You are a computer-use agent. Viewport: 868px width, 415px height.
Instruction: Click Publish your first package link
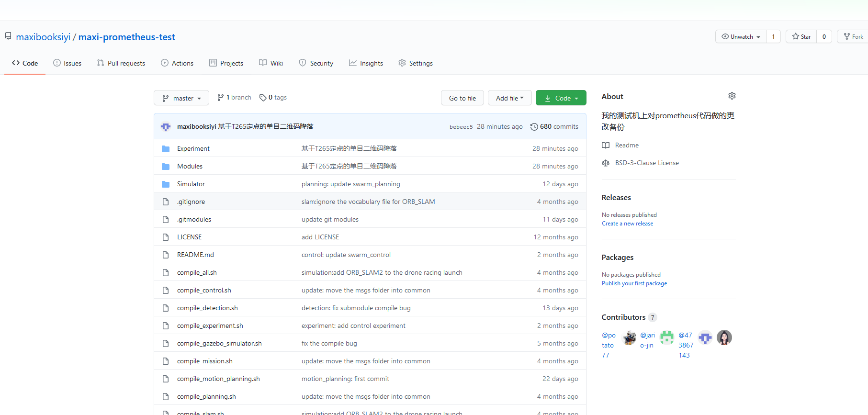tap(634, 283)
